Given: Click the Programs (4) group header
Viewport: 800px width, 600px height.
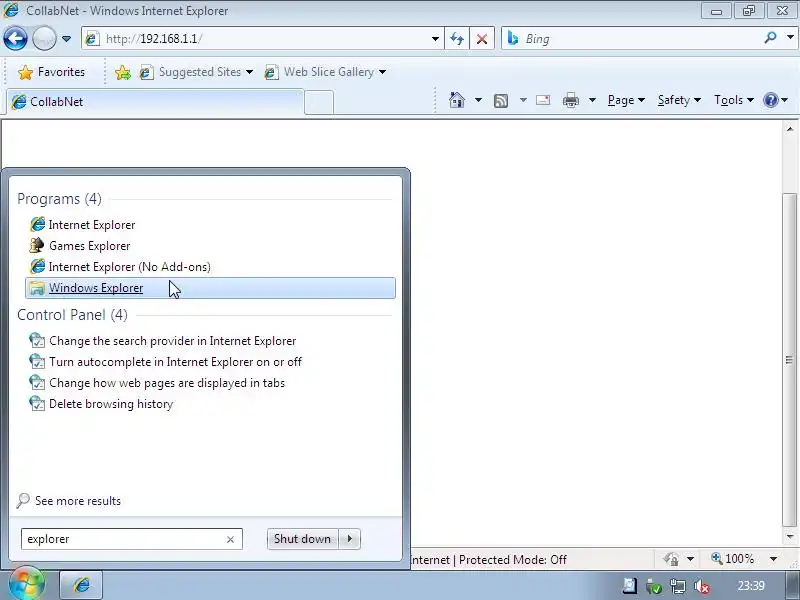Looking at the screenshot, I should 59,198.
